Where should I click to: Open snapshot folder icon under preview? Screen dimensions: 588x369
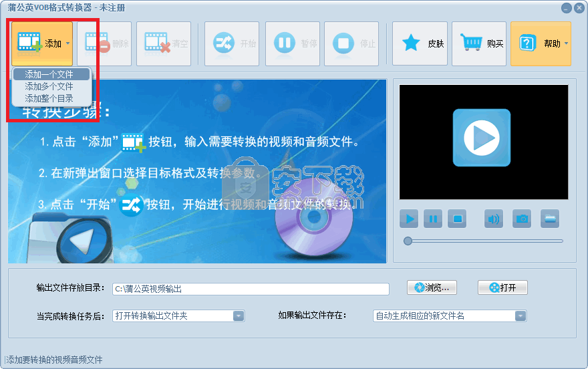[x=550, y=219]
